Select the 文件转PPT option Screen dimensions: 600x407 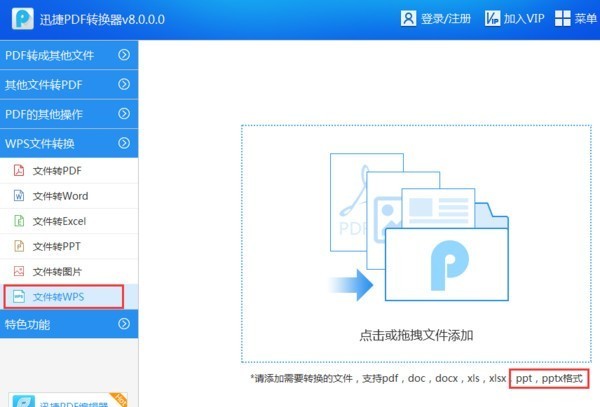(x=69, y=246)
